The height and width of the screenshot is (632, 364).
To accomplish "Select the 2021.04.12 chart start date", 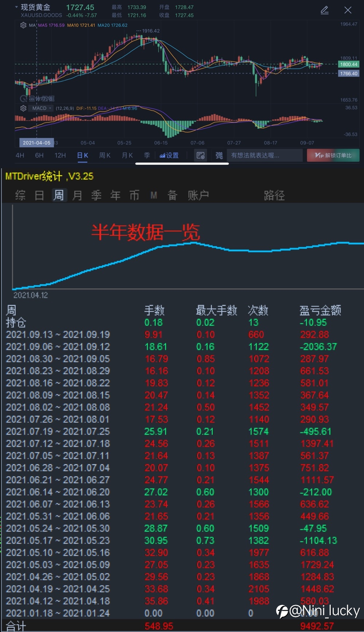I will (31, 295).
